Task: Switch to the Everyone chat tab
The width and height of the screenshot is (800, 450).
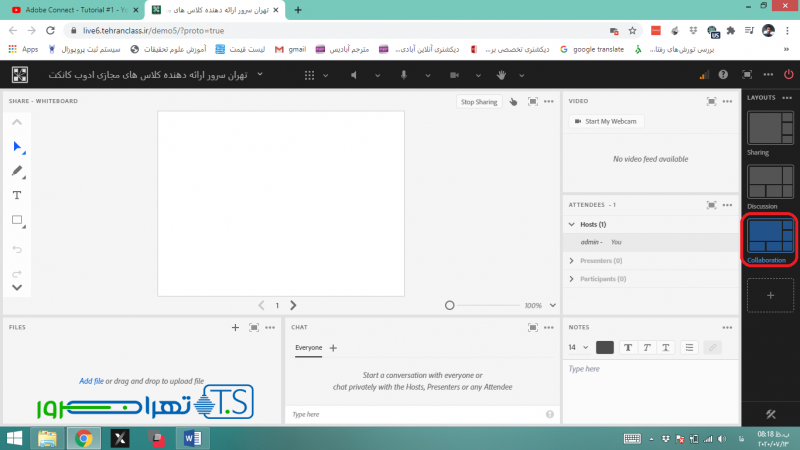Action: tap(308, 347)
